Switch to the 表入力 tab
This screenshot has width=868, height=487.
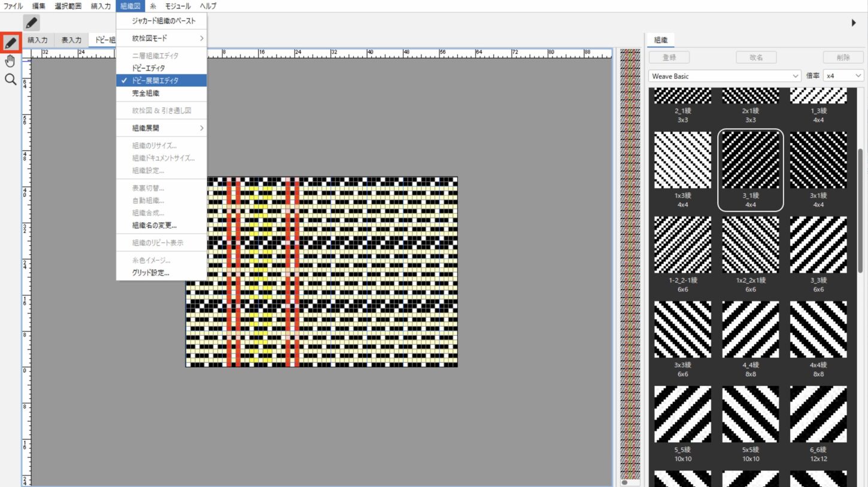pos(71,40)
